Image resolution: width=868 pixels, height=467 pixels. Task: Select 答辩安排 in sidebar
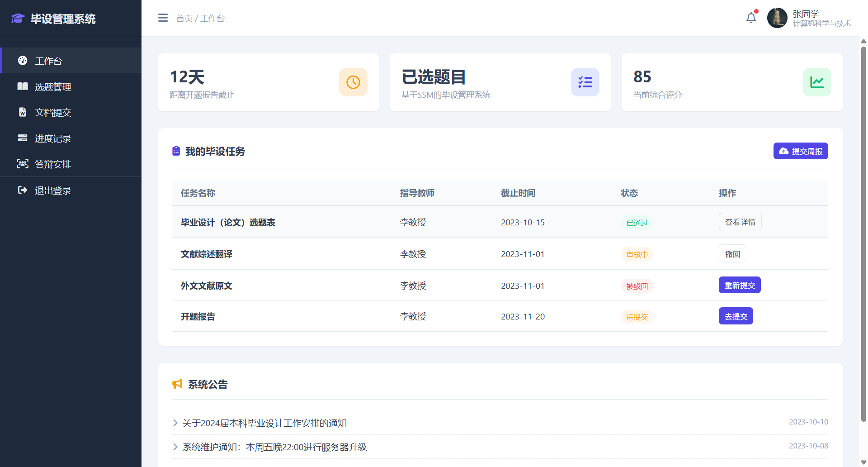pos(53,164)
